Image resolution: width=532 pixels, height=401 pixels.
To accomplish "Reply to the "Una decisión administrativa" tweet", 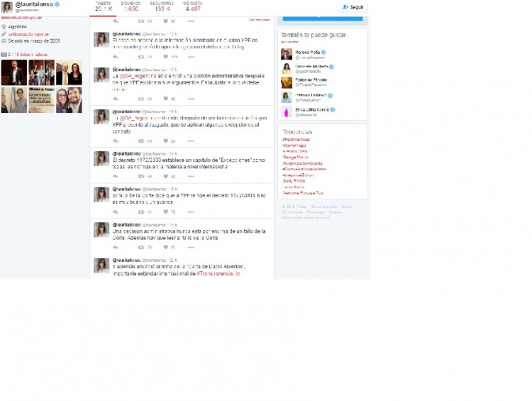I will point(116,247).
